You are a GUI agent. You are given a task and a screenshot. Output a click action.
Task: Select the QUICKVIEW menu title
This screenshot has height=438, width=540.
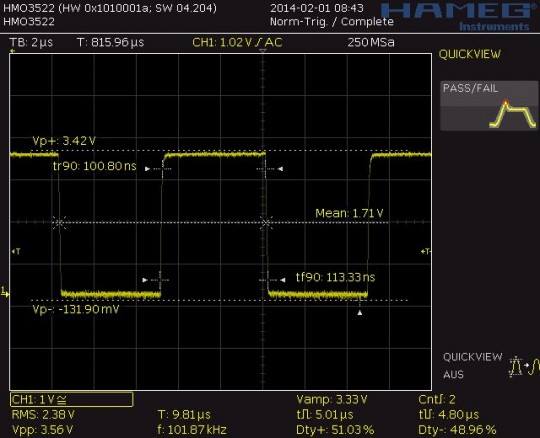[x=470, y=54]
